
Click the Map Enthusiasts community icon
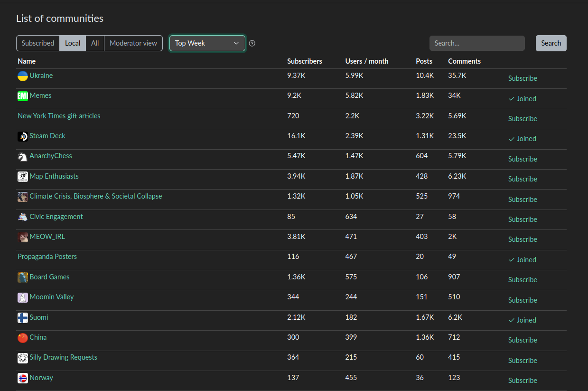pyautogui.click(x=23, y=177)
